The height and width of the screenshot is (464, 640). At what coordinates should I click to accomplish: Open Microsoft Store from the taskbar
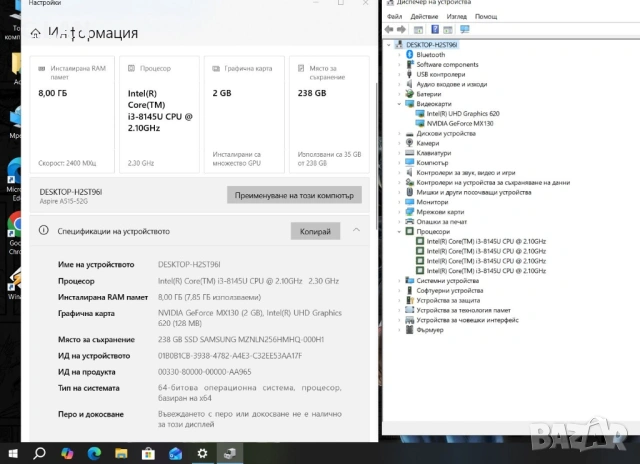point(148,453)
